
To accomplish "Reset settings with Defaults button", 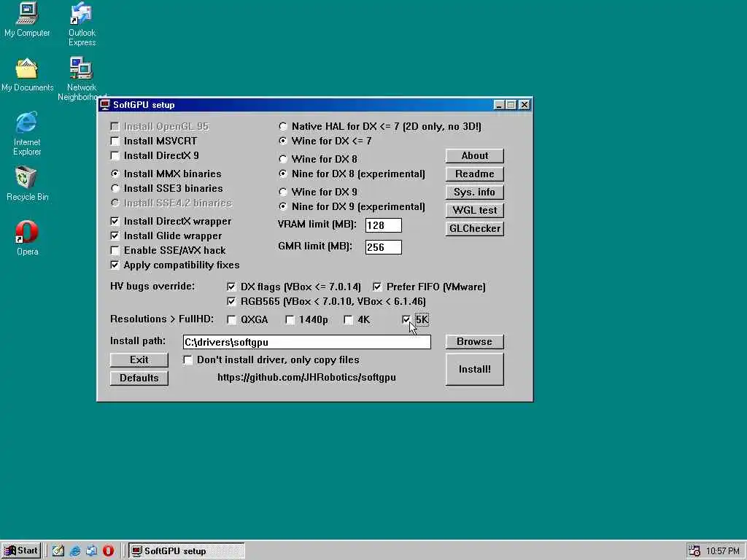I will [x=139, y=378].
